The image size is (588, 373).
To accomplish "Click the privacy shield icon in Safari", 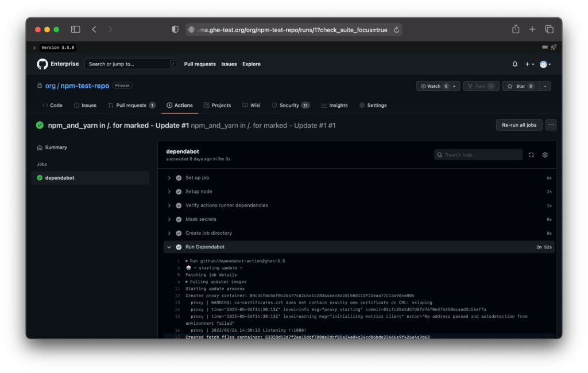I will pyautogui.click(x=175, y=29).
